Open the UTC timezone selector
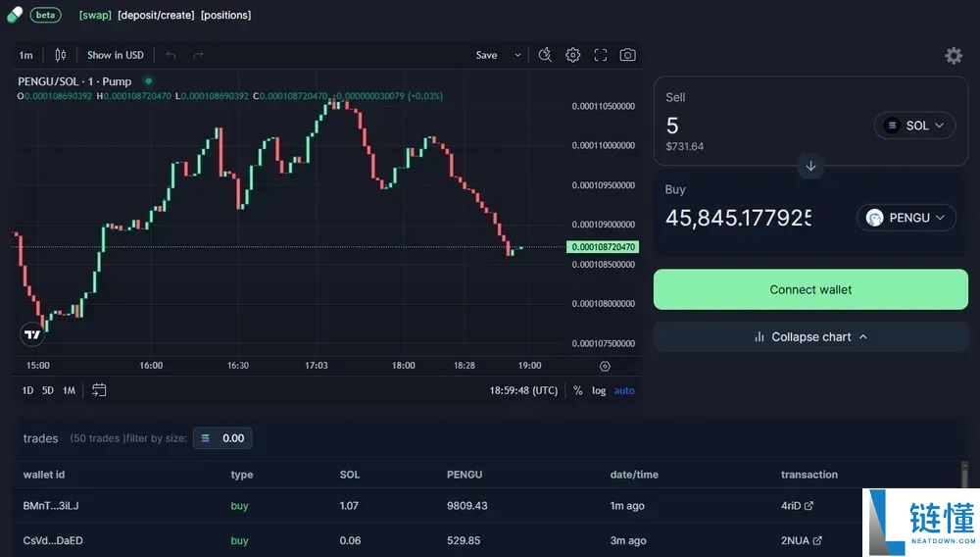980x557 pixels. [x=523, y=390]
